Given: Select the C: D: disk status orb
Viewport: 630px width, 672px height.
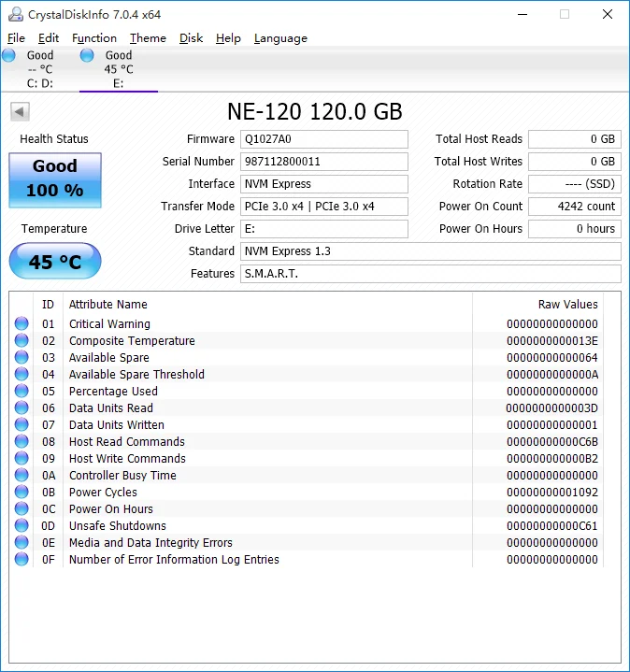Looking at the screenshot, I should tap(9, 55).
